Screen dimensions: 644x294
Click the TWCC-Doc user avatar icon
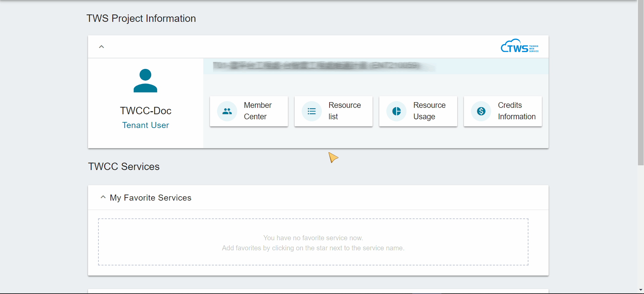coord(145,81)
